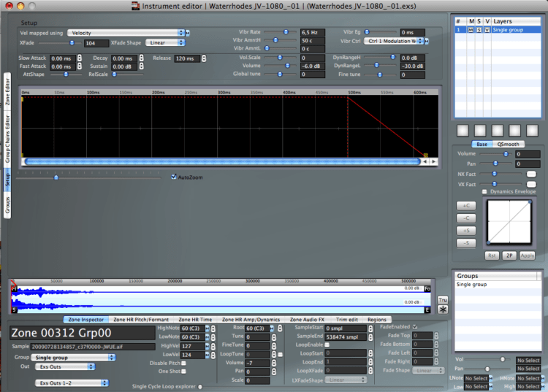Click the Tru button beside waveform
Viewport: 548px width, 392px height.
(x=443, y=300)
